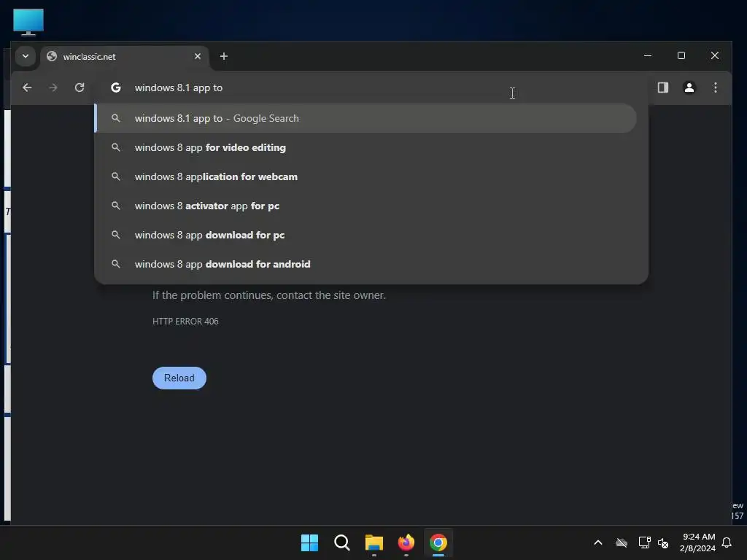Click search icon beside 'for video editing' suggestion

[x=116, y=147]
